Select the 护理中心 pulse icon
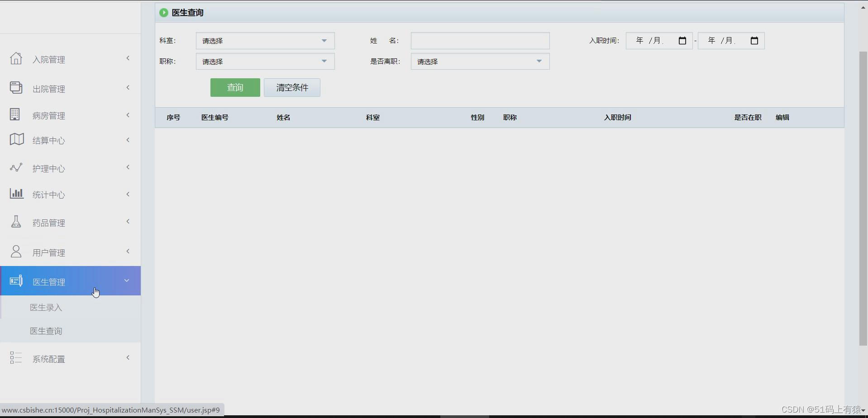Image resolution: width=868 pixels, height=418 pixels. click(16, 167)
